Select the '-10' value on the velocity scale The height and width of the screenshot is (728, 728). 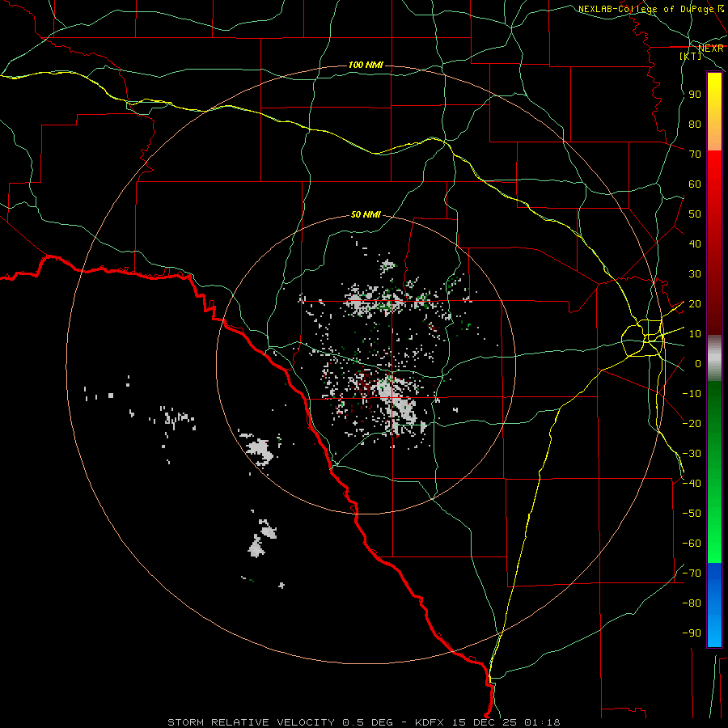click(x=692, y=394)
